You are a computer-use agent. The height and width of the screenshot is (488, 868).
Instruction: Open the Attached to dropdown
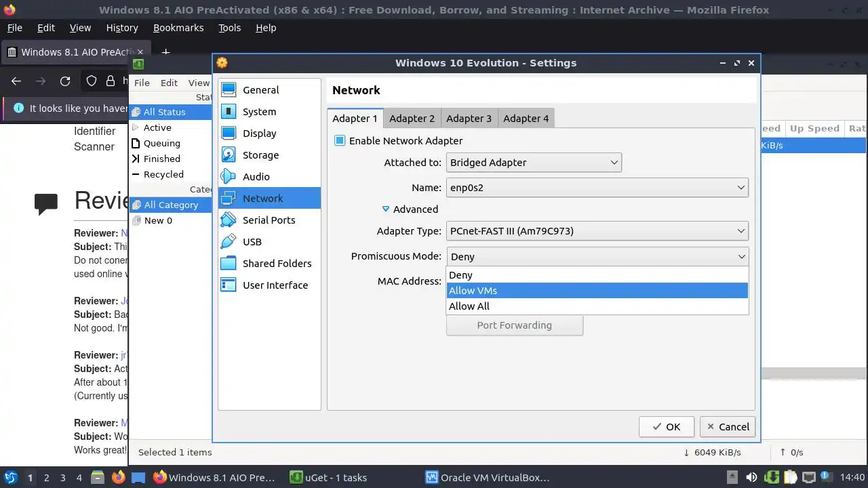tap(534, 163)
